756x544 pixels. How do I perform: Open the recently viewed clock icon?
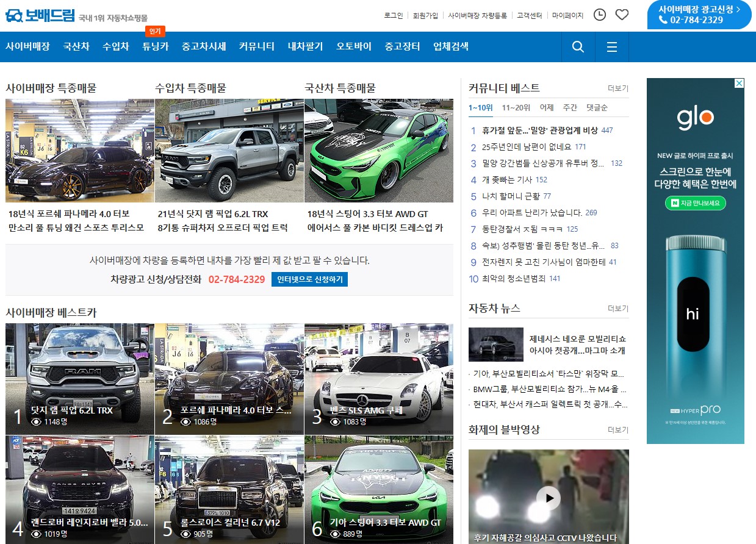click(x=600, y=15)
